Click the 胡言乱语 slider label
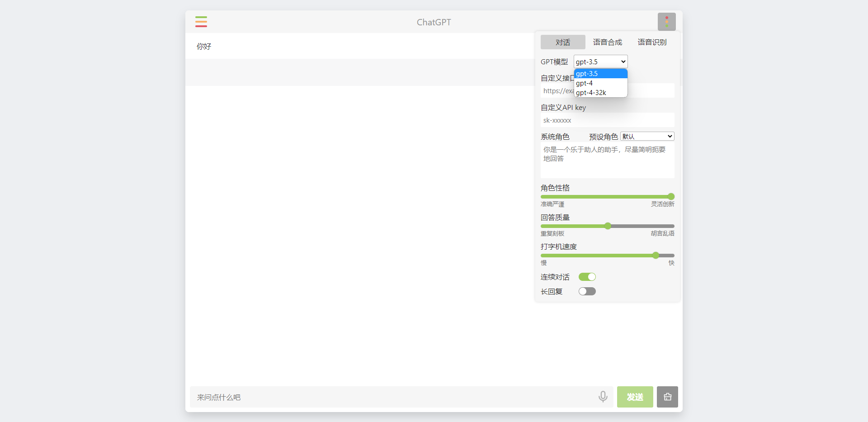 click(x=662, y=233)
